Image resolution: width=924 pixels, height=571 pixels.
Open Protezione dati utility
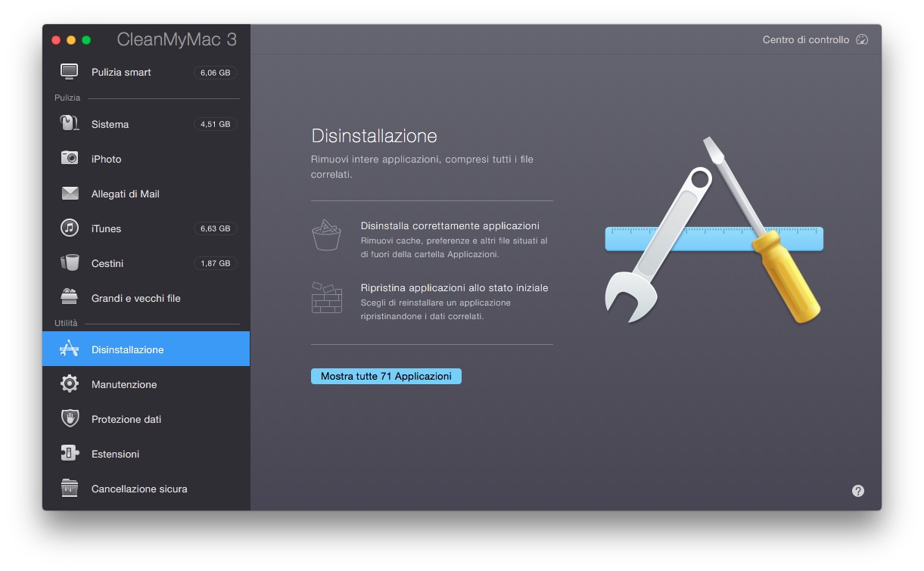(x=146, y=419)
